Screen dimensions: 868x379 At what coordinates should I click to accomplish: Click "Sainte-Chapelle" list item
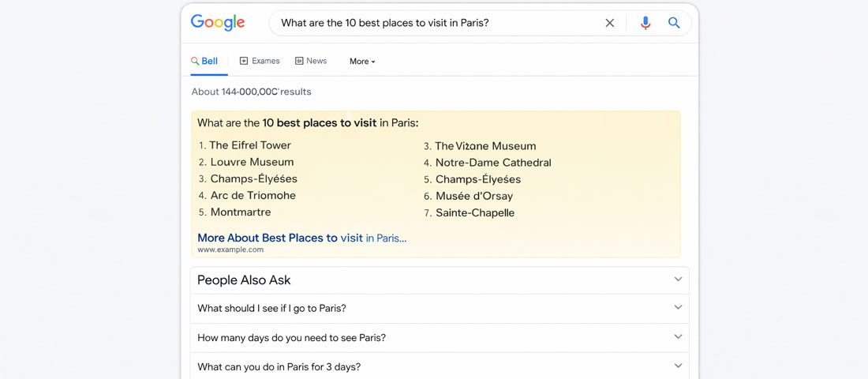(x=475, y=212)
